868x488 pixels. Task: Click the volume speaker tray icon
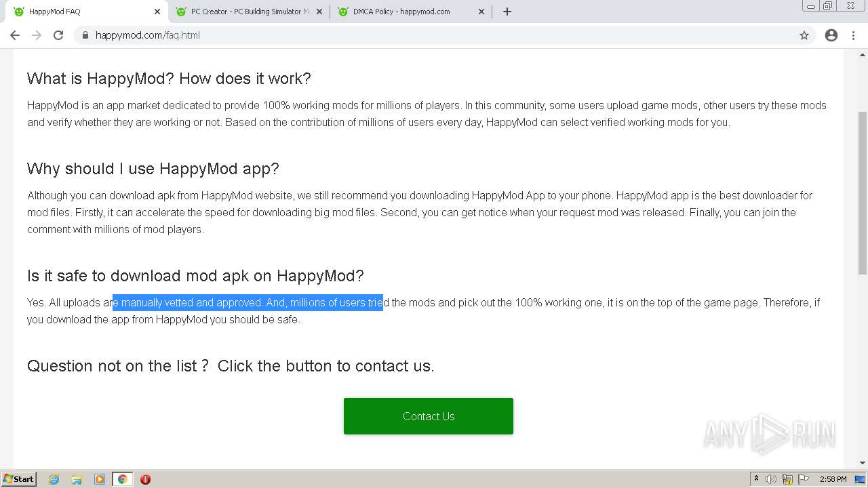tap(771, 479)
